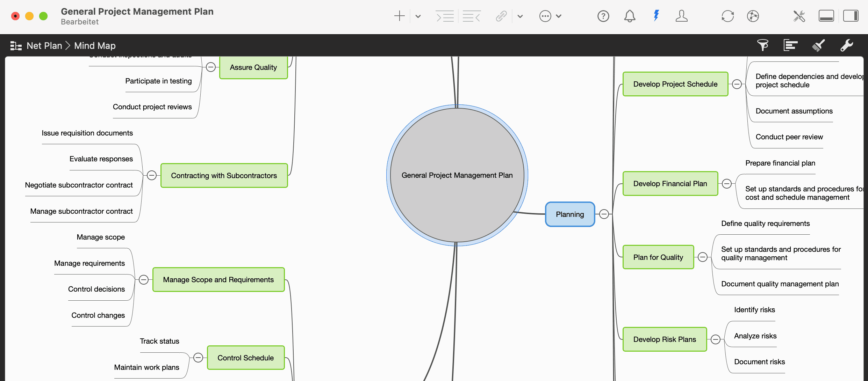The image size is (868, 381).
Task: Open the outline view icon
Action: coord(790,45)
